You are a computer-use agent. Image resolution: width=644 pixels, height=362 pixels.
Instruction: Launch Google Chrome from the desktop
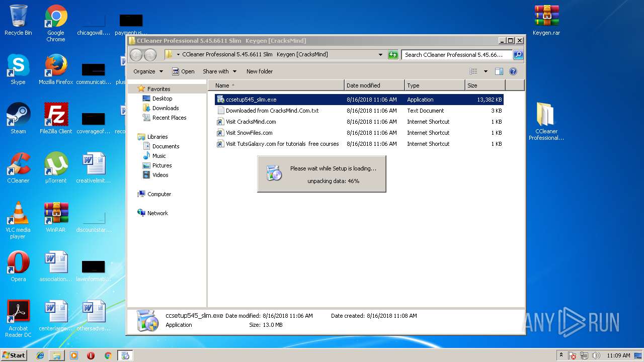pyautogui.click(x=56, y=24)
